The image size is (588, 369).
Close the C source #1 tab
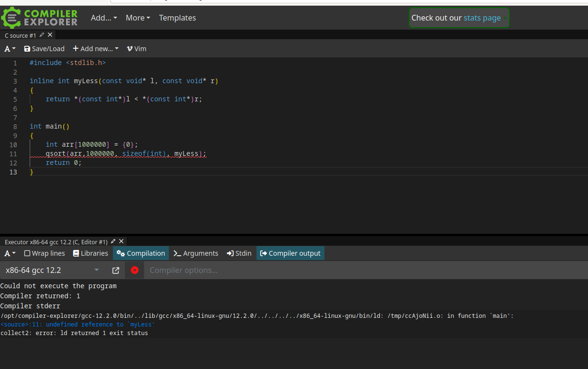[50, 35]
